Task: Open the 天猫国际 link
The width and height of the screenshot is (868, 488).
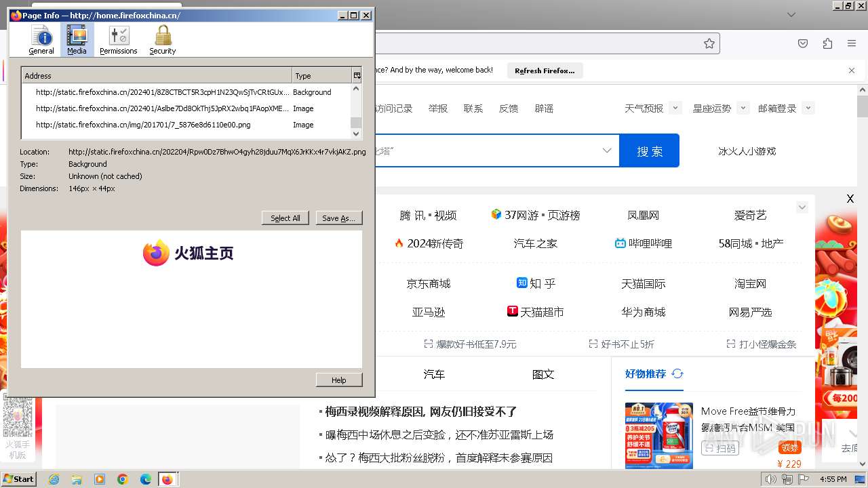Action: point(644,284)
